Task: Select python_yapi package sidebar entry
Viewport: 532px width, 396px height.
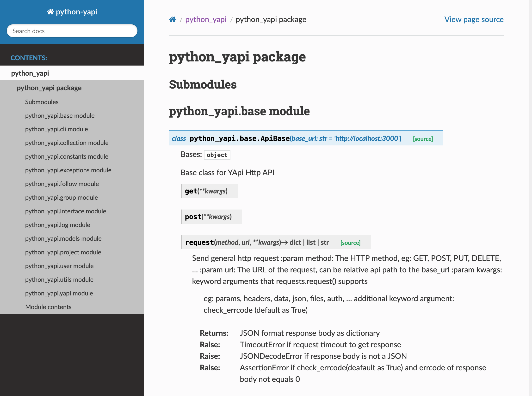Action: (x=49, y=88)
